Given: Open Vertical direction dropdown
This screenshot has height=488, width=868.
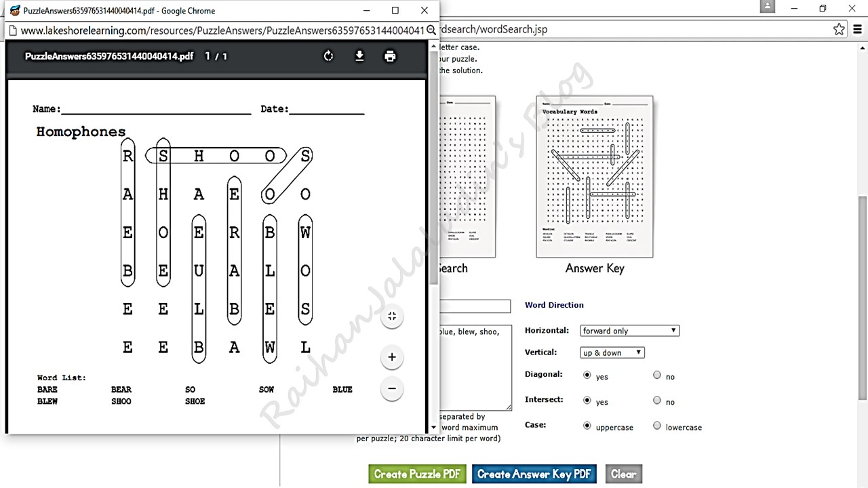Looking at the screenshot, I should click(x=612, y=352).
